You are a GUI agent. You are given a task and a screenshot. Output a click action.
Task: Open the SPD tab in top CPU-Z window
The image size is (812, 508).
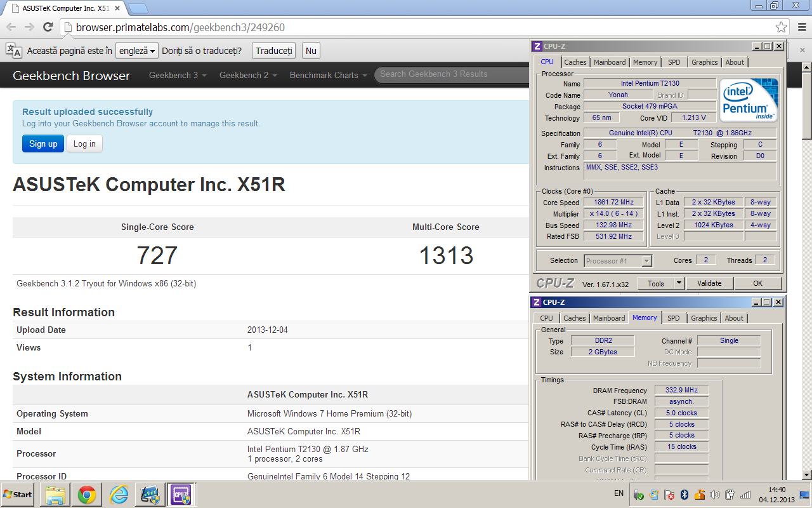(674, 62)
